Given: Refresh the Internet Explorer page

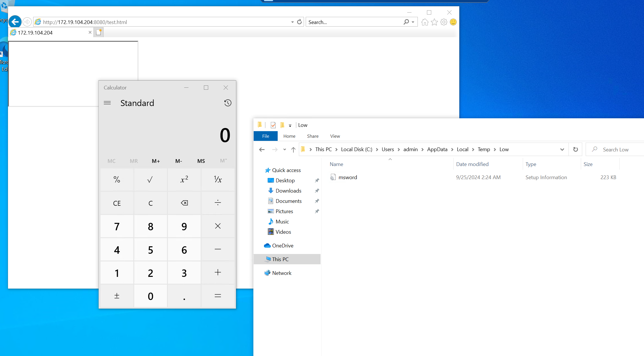Looking at the screenshot, I should coord(299,22).
